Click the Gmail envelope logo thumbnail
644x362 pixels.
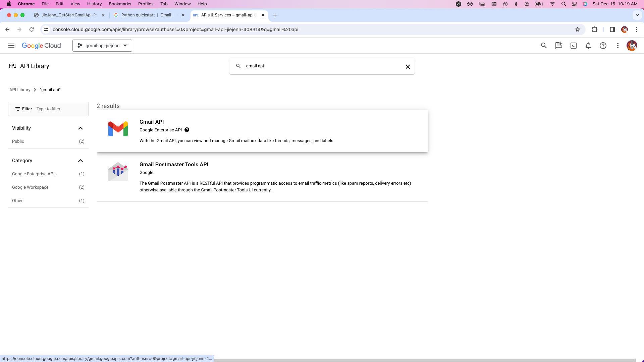(118, 129)
